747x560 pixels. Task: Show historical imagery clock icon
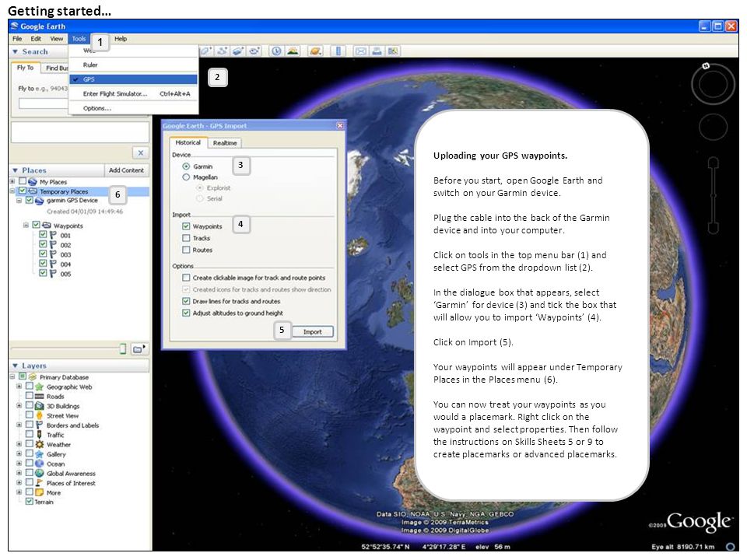[275, 51]
